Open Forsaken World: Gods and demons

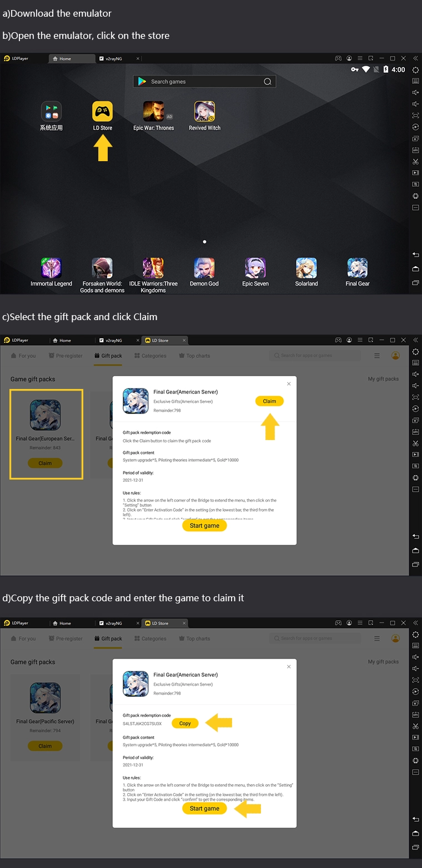[x=102, y=268]
